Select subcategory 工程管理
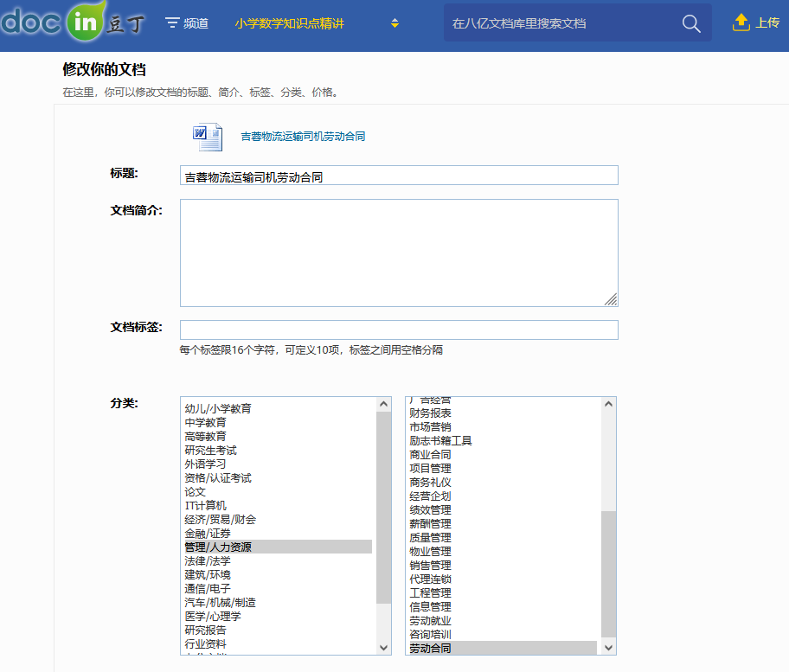 point(504,592)
